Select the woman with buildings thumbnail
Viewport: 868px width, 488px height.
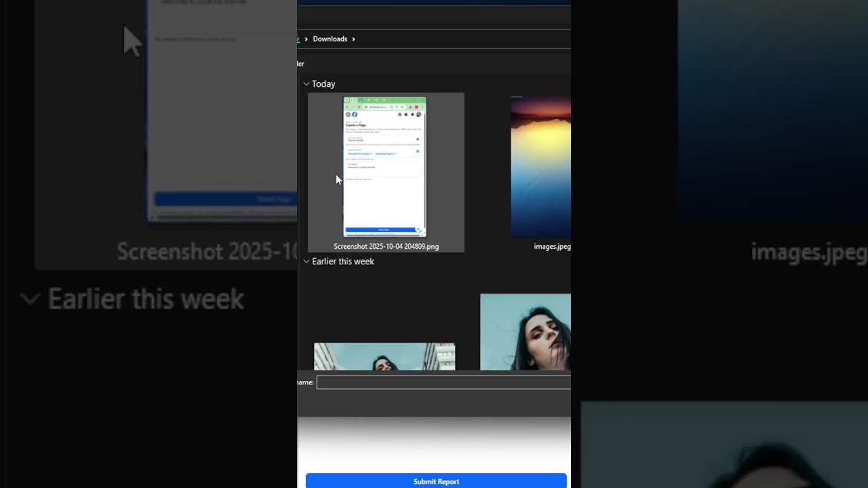[384, 357]
